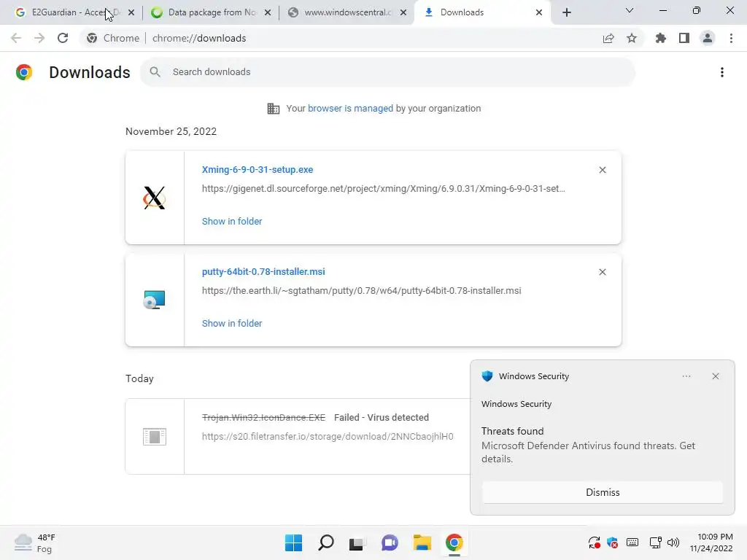This screenshot has width=747, height=560.
Task: Reload the downloads page
Action: (63, 38)
